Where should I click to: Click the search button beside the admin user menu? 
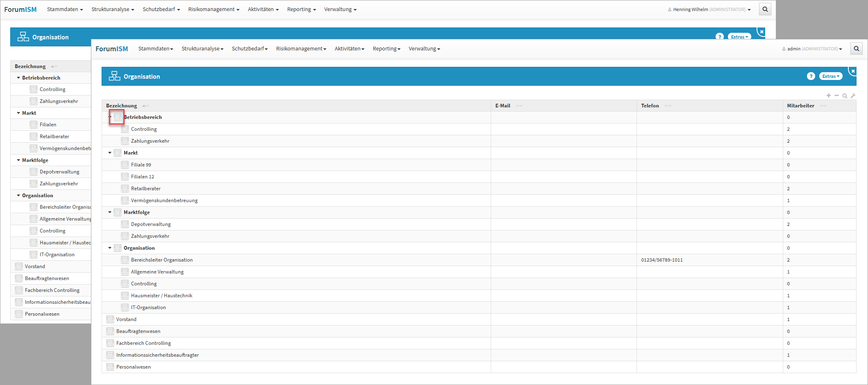click(856, 49)
